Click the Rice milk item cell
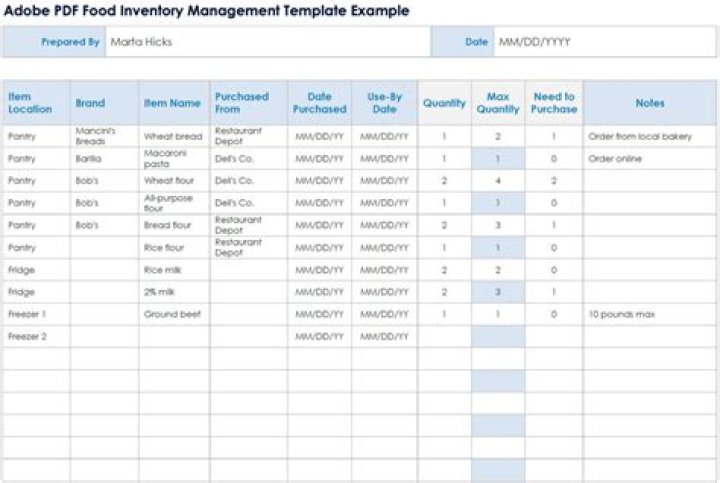This screenshot has height=483, width=720. coord(174,270)
